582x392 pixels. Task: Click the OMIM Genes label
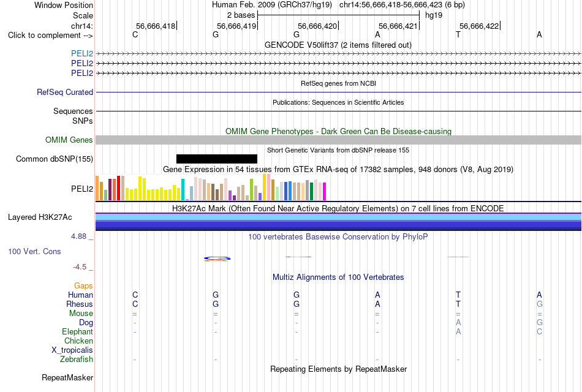pos(69,140)
